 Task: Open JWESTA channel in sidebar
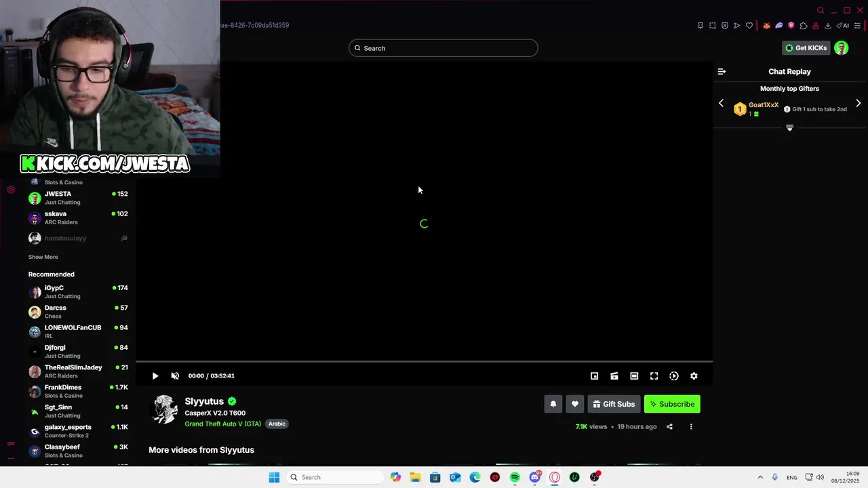(x=78, y=198)
